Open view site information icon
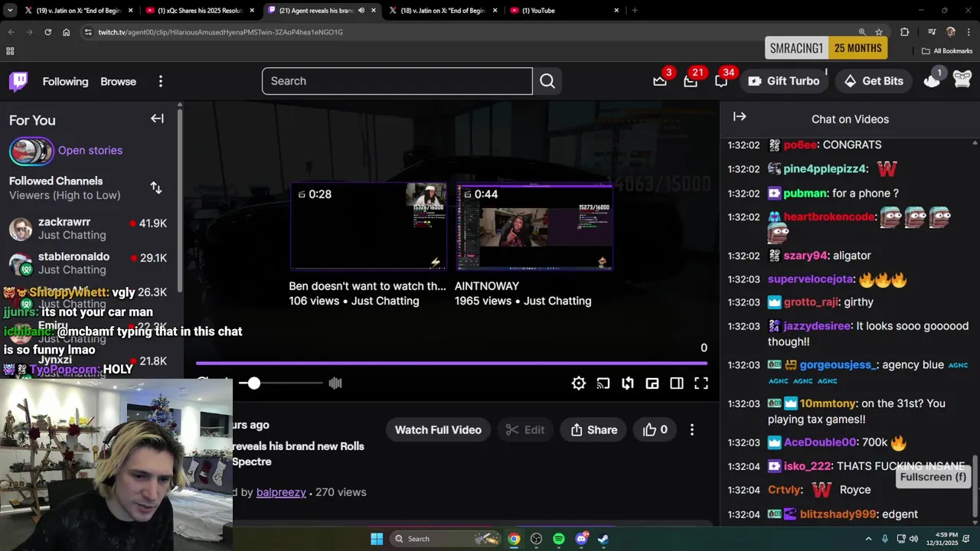The width and height of the screenshot is (980, 551). (x=88, y=32)
